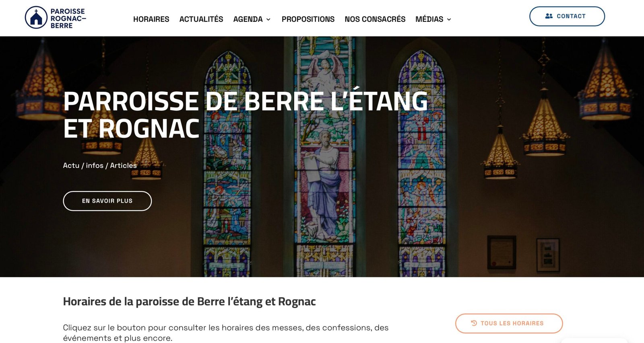The width and height of the screenshot is (644, 343).
Task: Open Tous les horaires button
Action: [x=509, y=323]
